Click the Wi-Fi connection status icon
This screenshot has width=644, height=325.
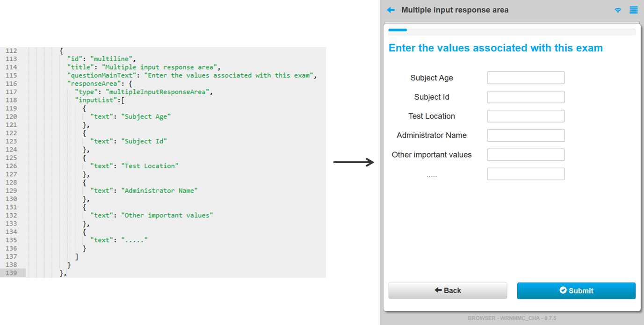point(618,10)
